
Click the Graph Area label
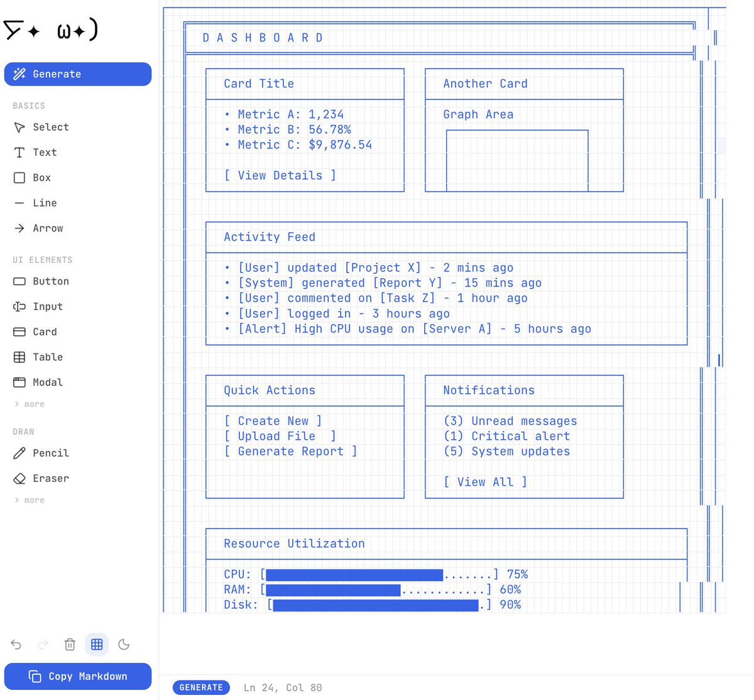478,114
